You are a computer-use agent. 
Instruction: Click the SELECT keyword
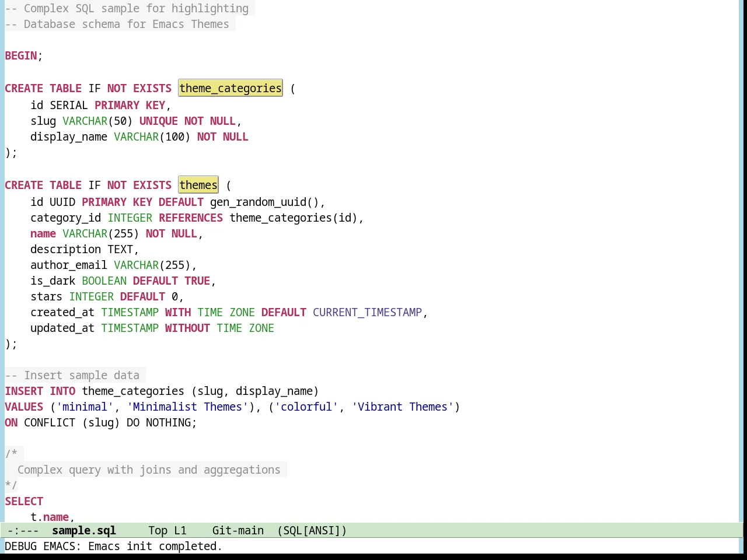click(24, 501)
